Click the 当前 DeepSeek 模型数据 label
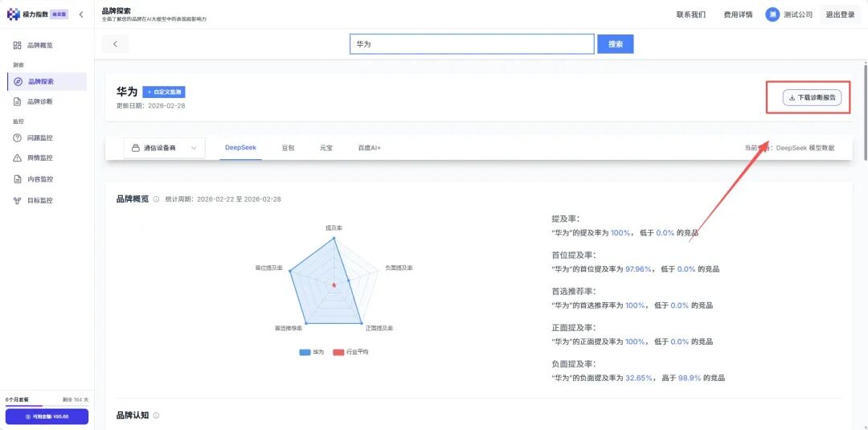This screenshot has height=430, width=868. tap(789, 149)
